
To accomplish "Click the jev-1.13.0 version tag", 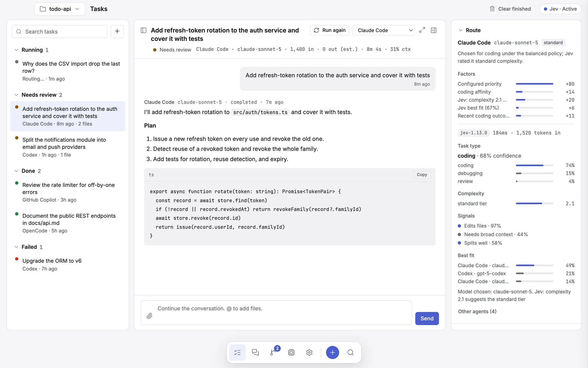I will pos(473,133).
